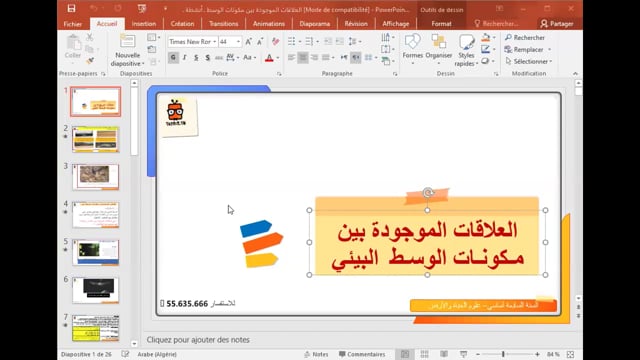Screen dimensions: 640x360
Task: Click the zoom out minus button
Action: tap(478, 354)
